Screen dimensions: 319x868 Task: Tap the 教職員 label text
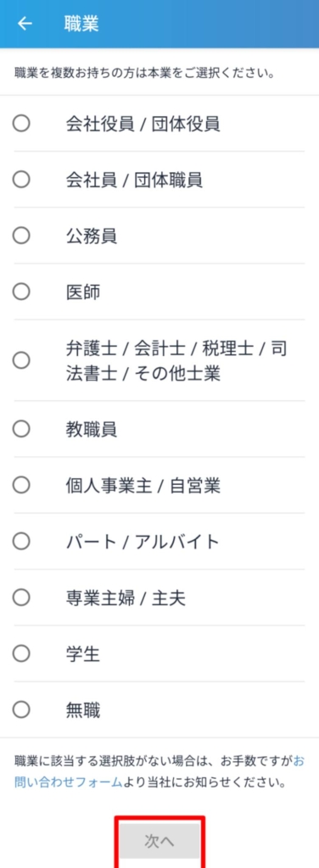[x=91, y=429]
